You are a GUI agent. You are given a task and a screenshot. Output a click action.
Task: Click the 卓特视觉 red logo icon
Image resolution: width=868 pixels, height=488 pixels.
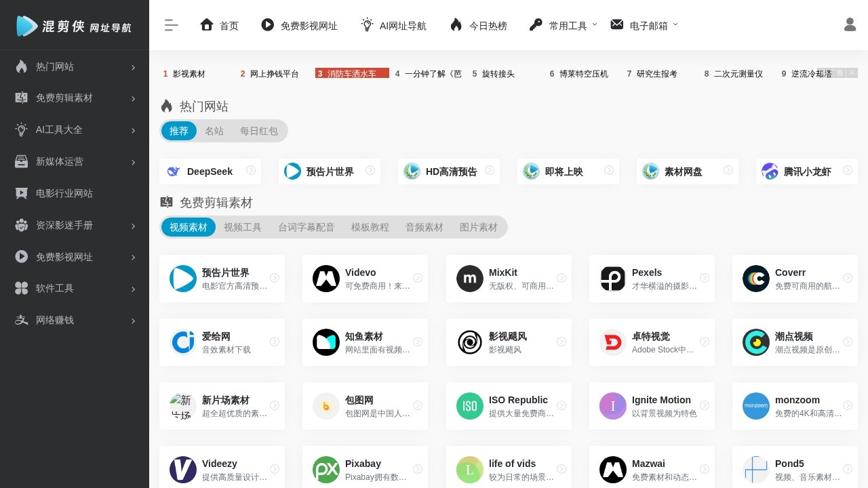(613, 342)
